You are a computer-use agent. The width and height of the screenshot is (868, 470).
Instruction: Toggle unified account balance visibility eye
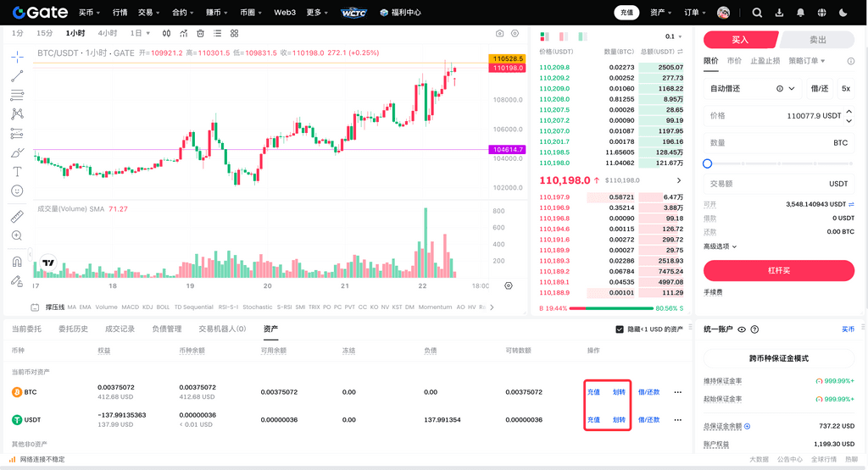(742, 329)
